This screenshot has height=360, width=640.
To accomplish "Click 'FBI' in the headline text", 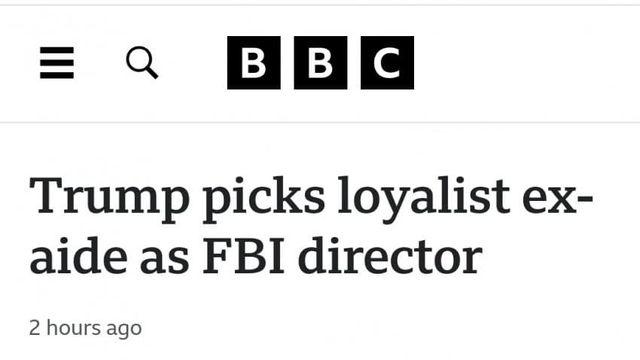I will [243, 256].
